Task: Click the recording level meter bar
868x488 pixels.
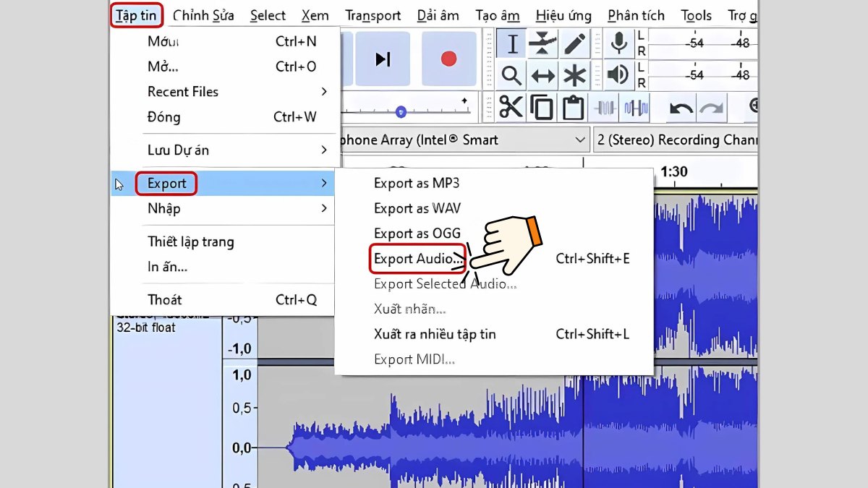Action: coord(703,43)
